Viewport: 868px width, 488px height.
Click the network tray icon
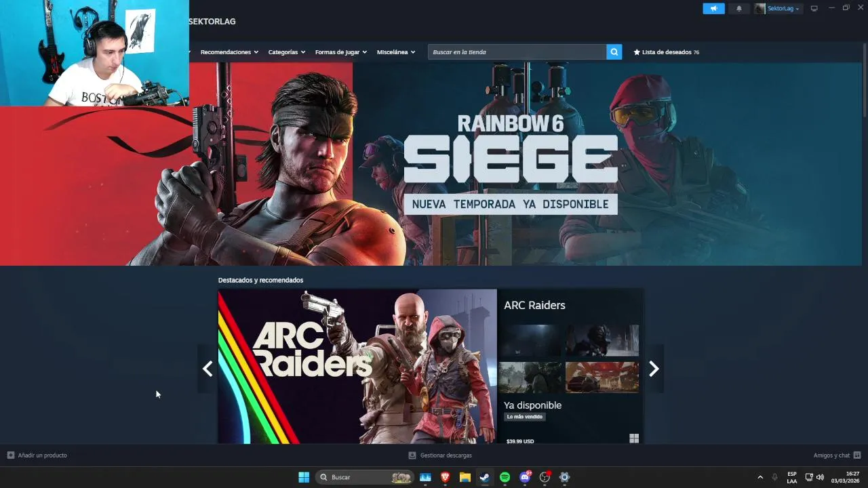point(809,477)
